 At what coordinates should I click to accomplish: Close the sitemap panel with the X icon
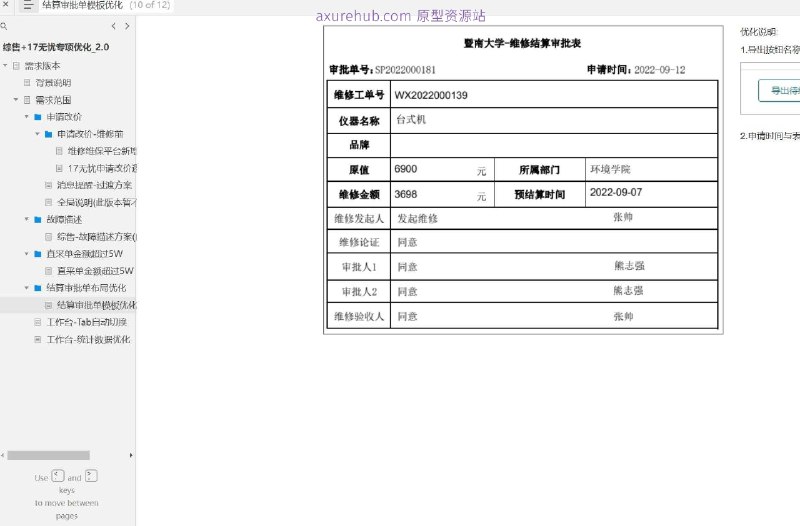[x=6, y=4]
